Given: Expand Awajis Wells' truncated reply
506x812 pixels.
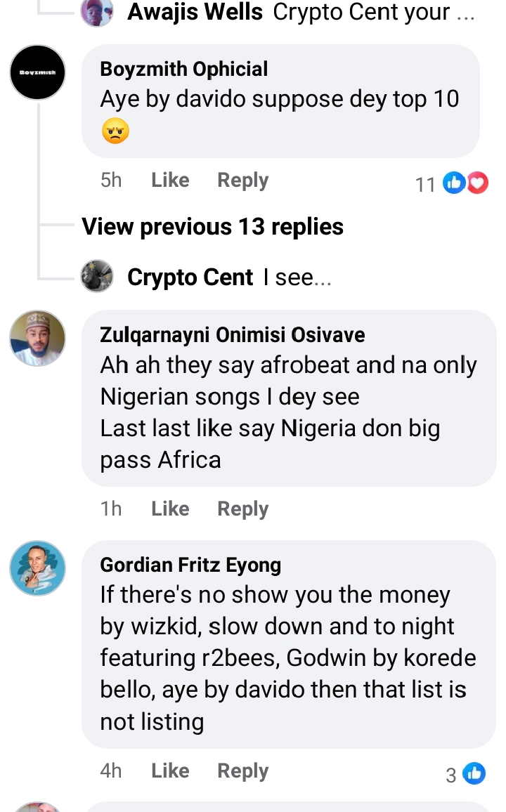Looking at the screenshot, I should pyautogui.click(x=374, y=12).
